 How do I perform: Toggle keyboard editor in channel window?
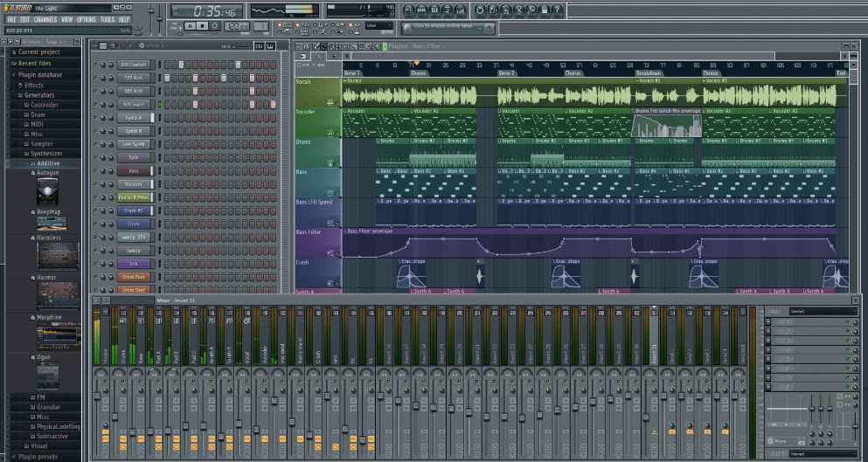[x=271, y=46]
